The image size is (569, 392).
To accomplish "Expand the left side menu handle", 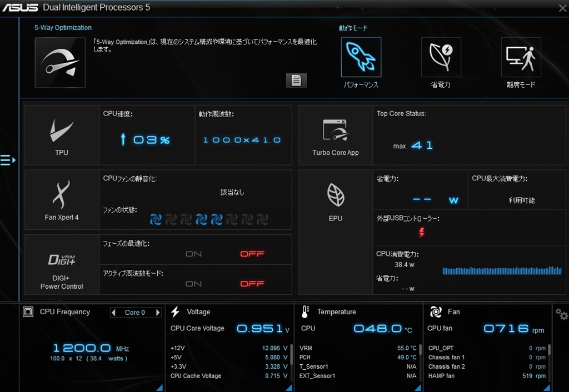I will click(8, 160).
